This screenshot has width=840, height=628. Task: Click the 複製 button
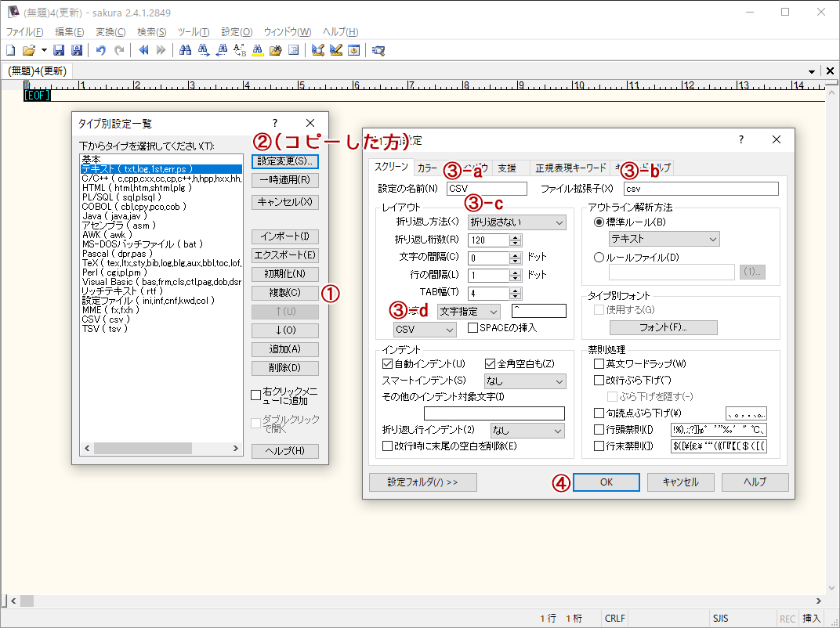pyautogui.click(x=284, y=293)
